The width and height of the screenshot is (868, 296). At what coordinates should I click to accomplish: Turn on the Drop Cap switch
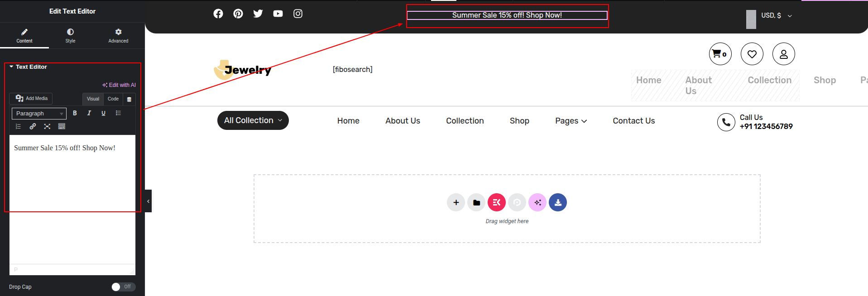pyautogui.click(x=123, y=286)
